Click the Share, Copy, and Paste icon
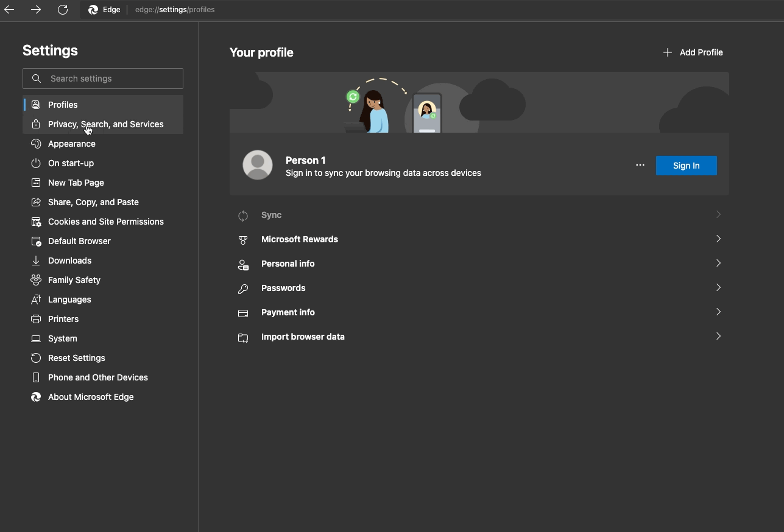Screen dimensions: 784x532 (36, 202)
